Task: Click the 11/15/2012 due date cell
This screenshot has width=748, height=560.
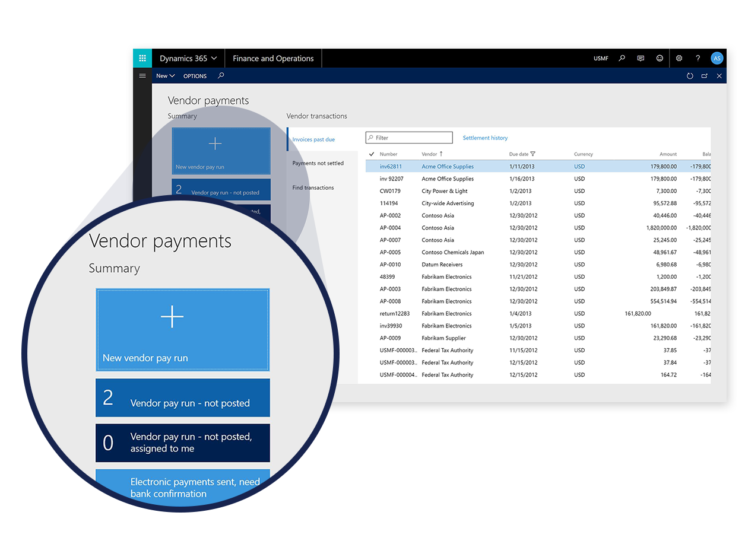Action: pyautogui.click(x=523, y=351)
